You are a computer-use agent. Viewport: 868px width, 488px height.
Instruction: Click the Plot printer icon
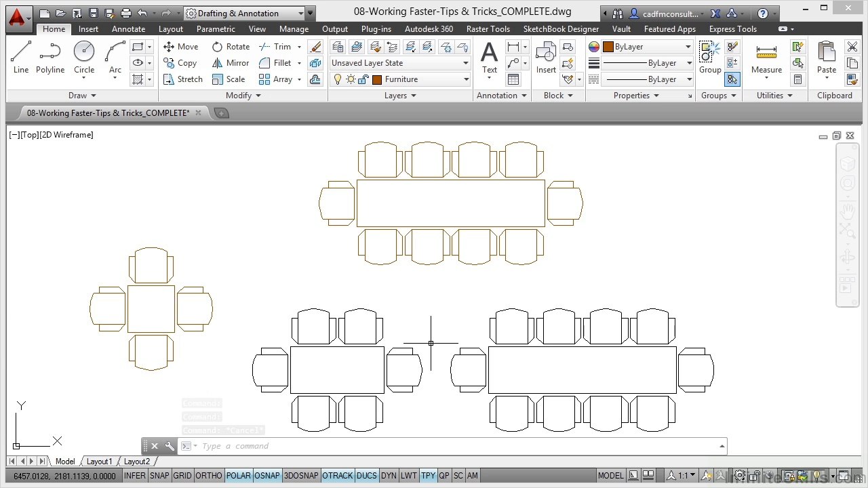[x=126, y=13]
